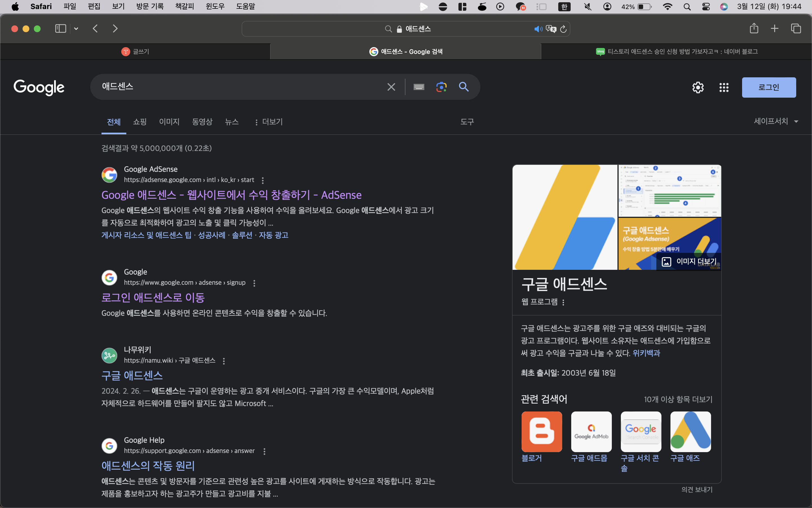The image size is (812, 508).
Task: Open the 솔루션 sitelink
Action: point(242,235)
